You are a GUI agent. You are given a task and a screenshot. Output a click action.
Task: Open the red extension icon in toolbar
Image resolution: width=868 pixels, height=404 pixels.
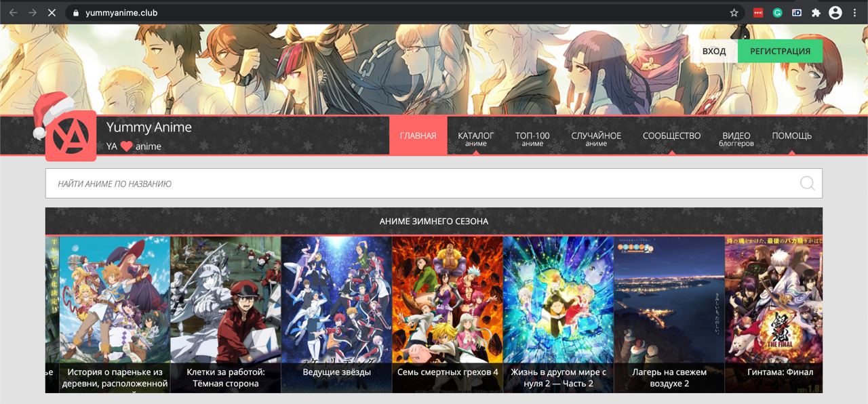759,13
